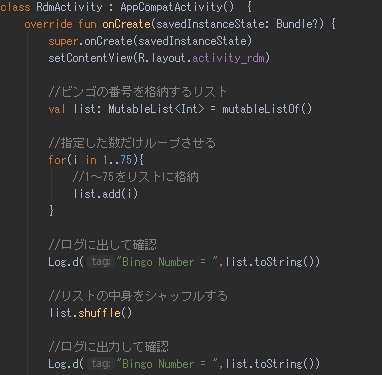The image size is (382, 375).
Task: Click the setContentView method call
Action: (x=90, y=58)
